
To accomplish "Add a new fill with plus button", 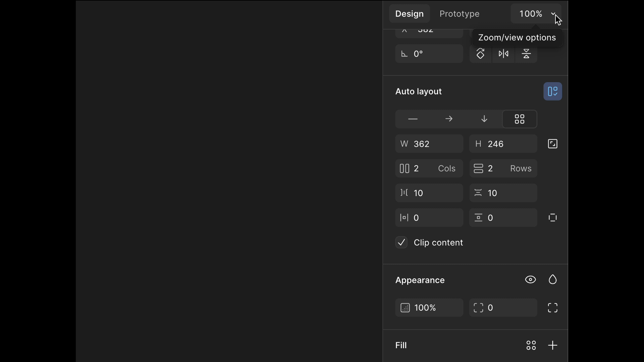I will click(552, 345).
